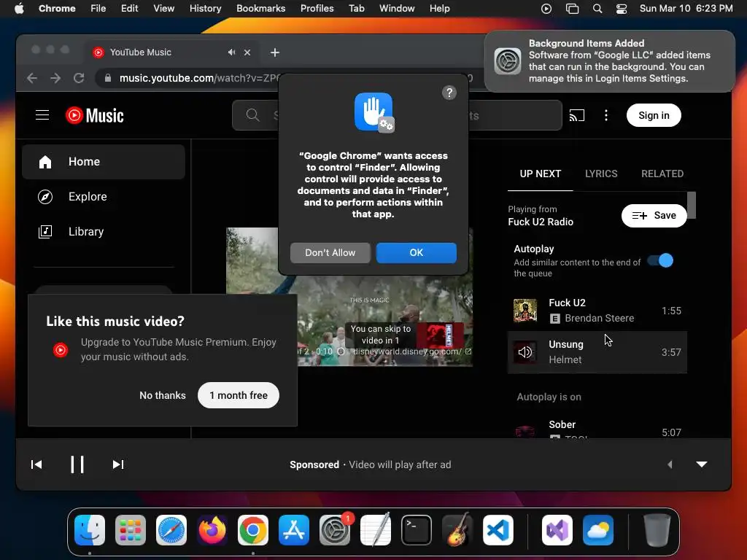This screenshot has height=560, width=747.
Task: Open Safari from the Dock
Action: point(171,530)
